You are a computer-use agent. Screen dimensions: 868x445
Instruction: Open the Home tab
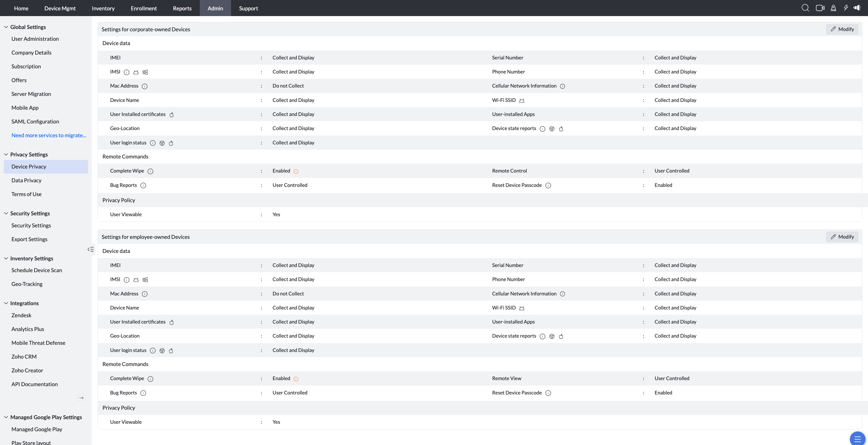pos(21,8)
